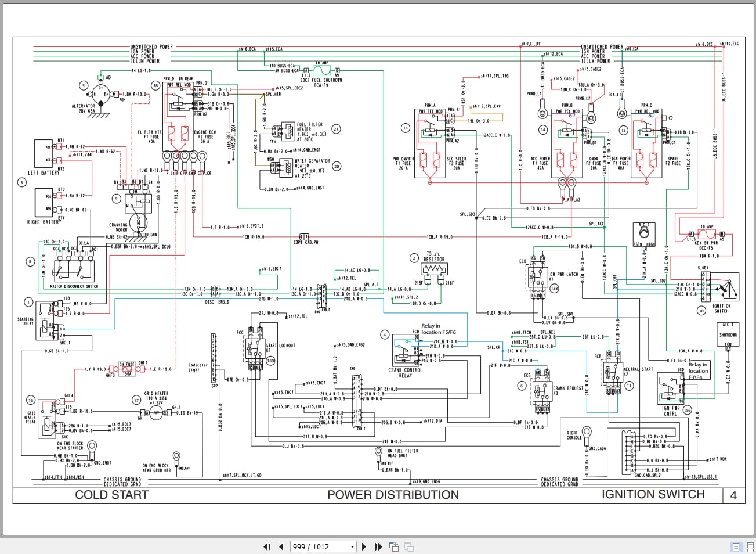This screenshot has width=756, height=554.
Task: Open the page number dropdown arrow
Action: point(352,546)
